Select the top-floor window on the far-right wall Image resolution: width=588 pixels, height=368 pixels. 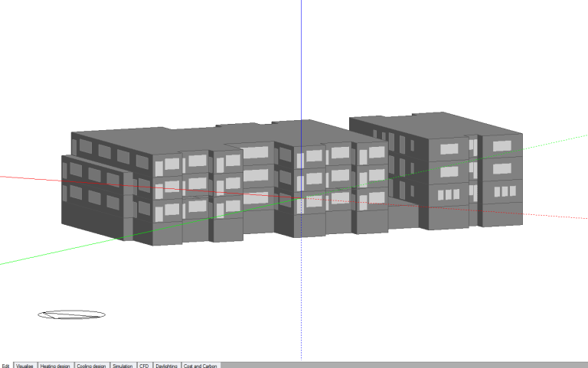click(x=502, y=145)
